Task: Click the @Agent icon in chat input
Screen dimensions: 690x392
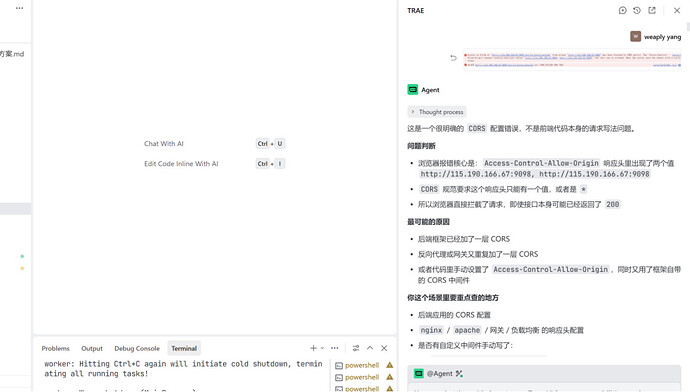Action: point(418,374)
